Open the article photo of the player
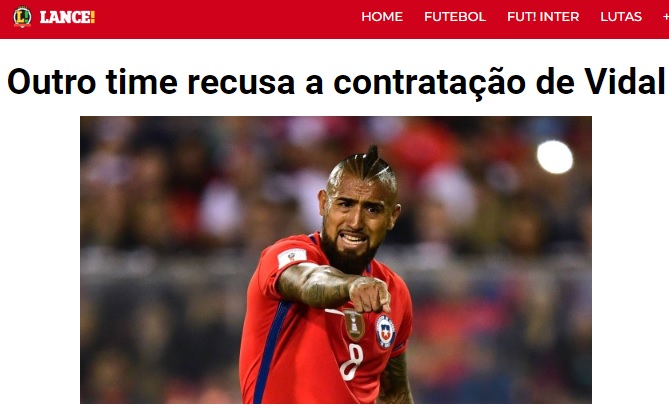Image resolution: width=669 pixels, height=408 pixels. coord(336,260)
